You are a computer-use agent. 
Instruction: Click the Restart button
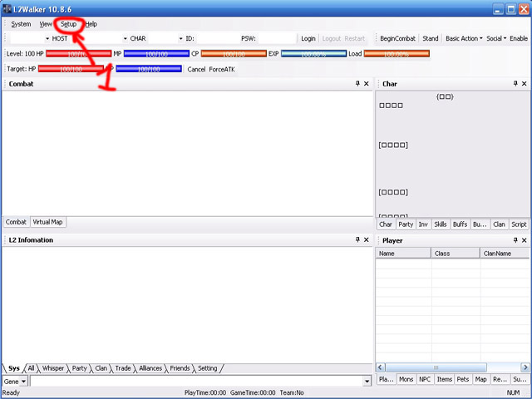tap(355, 39)
